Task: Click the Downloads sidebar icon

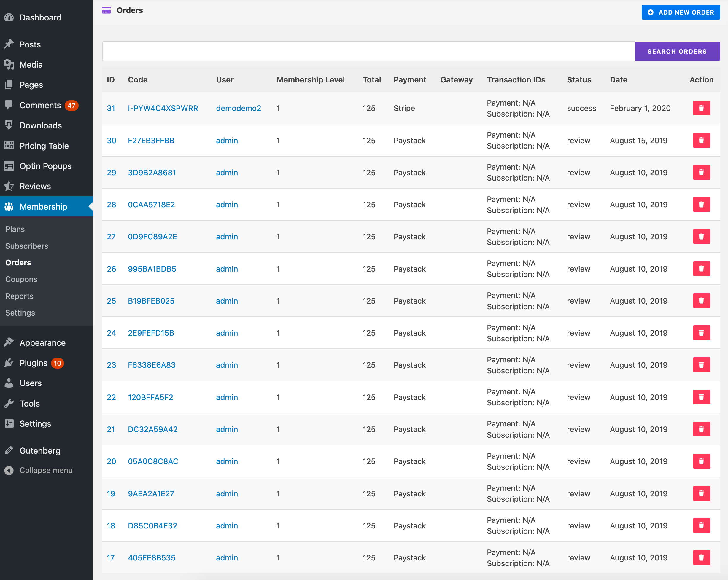Action: [x=9, y=125]
